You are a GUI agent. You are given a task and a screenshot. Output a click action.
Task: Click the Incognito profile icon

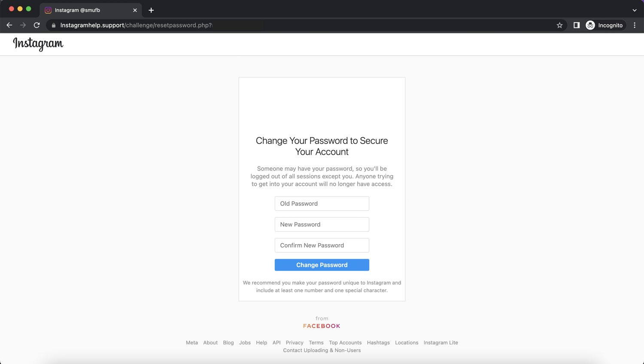click(x=590, y=25)
